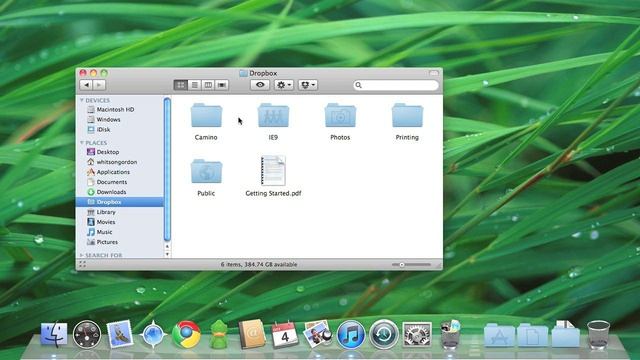640x360 pixels.
Task: Switch to icon view
Action: pos(180,85)
